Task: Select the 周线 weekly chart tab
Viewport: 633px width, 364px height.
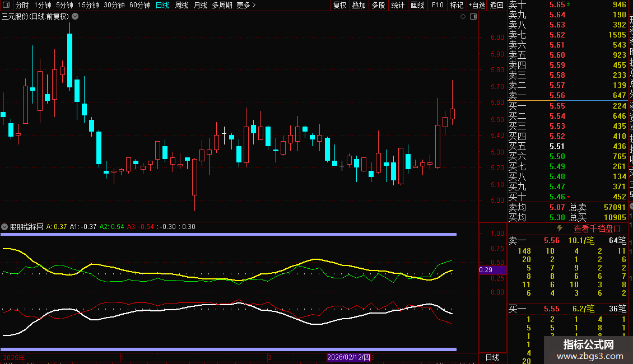Action: 181,5
